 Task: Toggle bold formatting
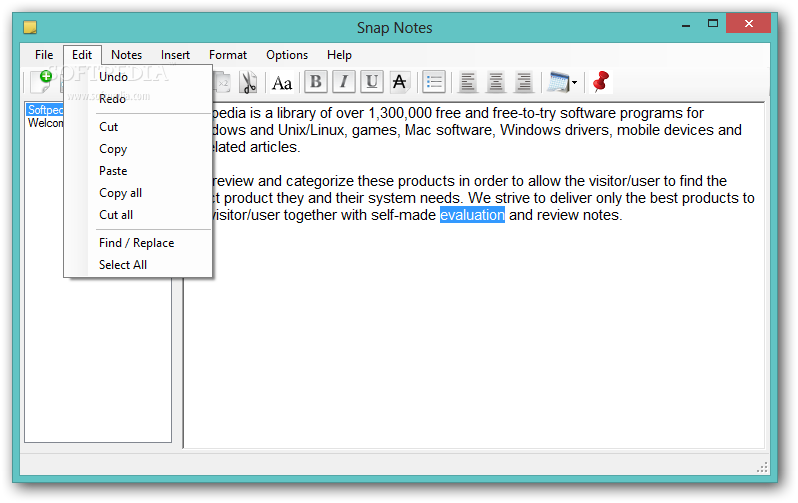pyautogui.click(x=316, y=82)
